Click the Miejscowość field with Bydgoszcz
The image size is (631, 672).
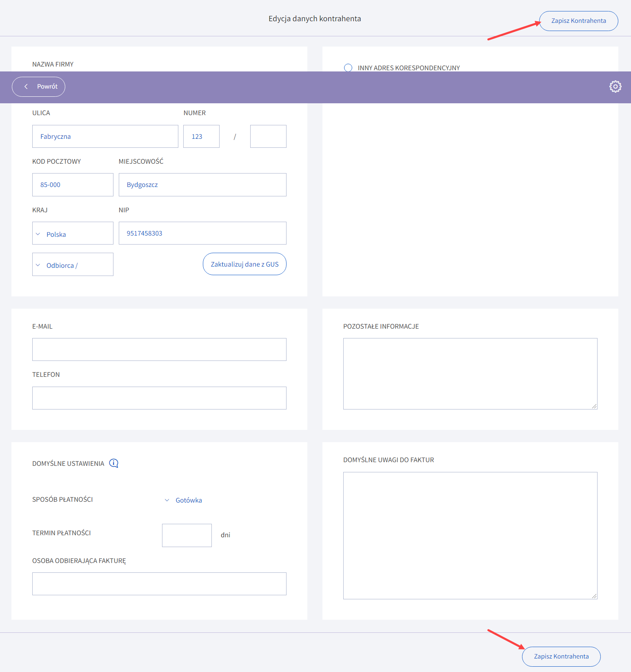point(202,185)
